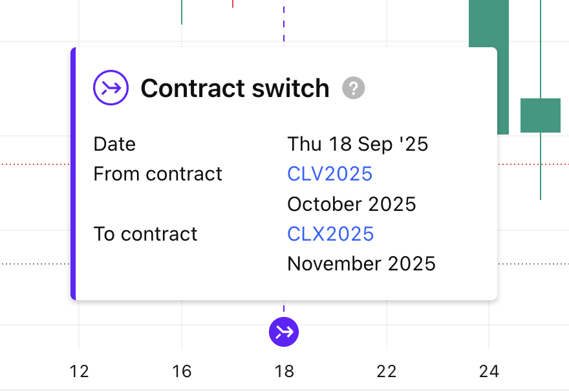Click the contract switch icon in tooltip header
569x392 pixels.
(x=111, y=88)
